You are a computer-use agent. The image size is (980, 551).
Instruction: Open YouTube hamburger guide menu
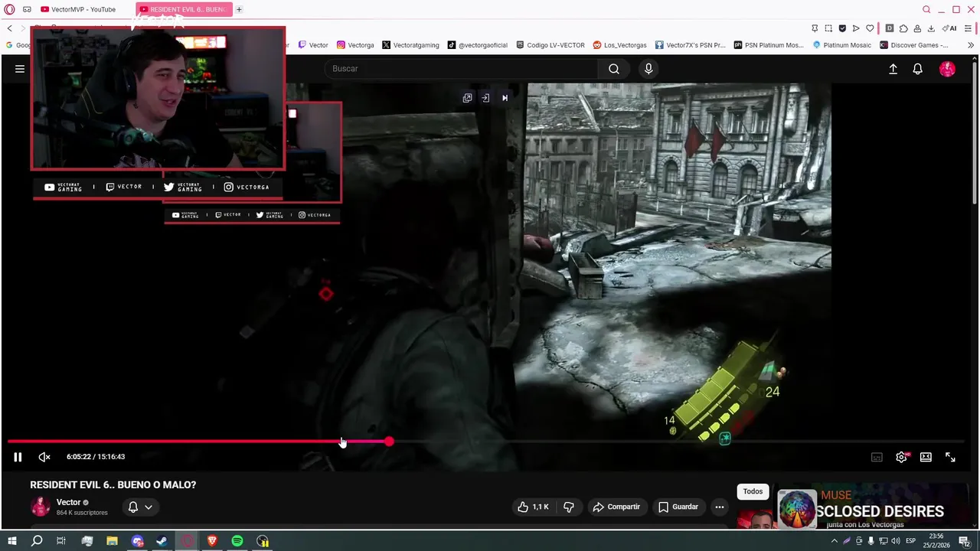tap(20, 69)
